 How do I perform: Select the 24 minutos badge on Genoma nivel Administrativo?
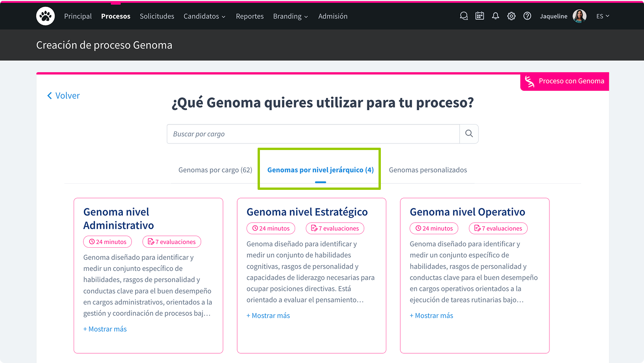click(x=107, y=241)
